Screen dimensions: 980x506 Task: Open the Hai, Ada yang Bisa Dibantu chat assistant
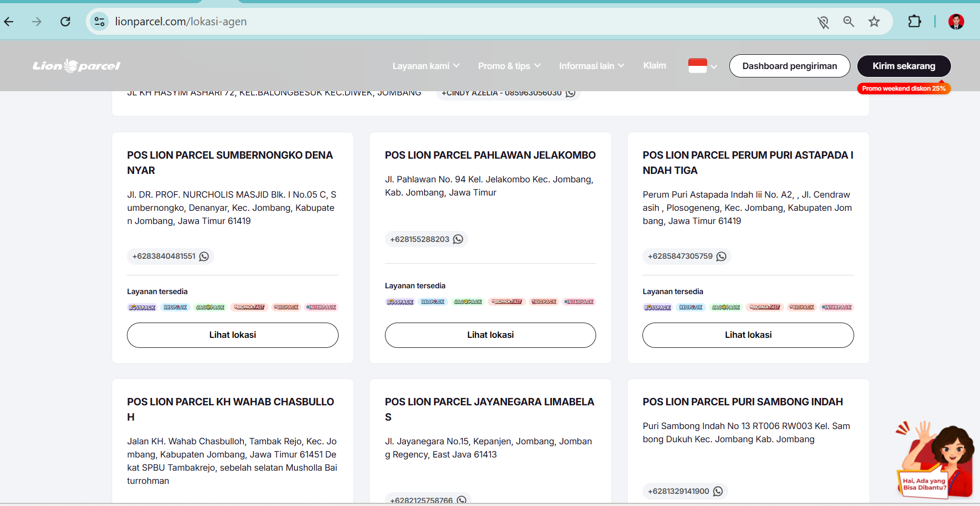(x=935, y=460)
